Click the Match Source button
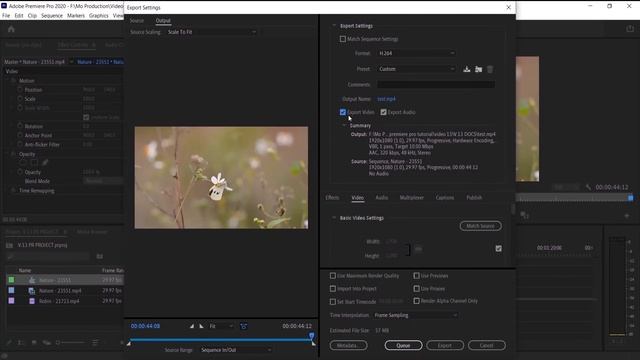The image size is (640, 360). [480, 226]
